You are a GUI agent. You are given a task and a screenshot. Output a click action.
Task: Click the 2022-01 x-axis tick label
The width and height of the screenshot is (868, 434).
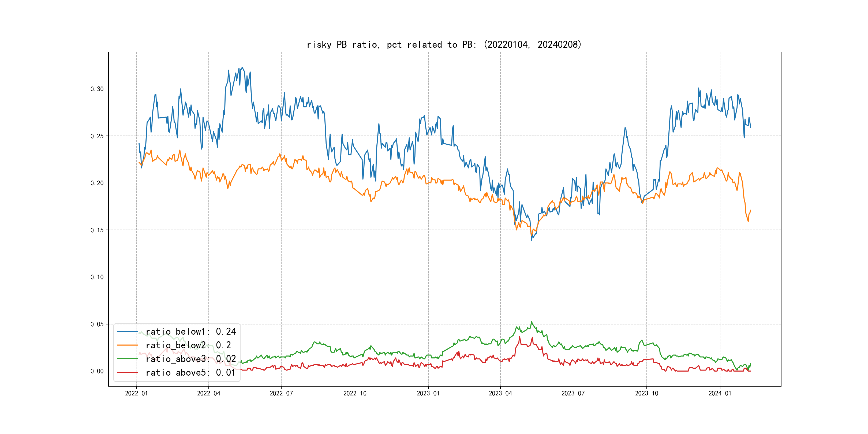(x=136, y=393)
